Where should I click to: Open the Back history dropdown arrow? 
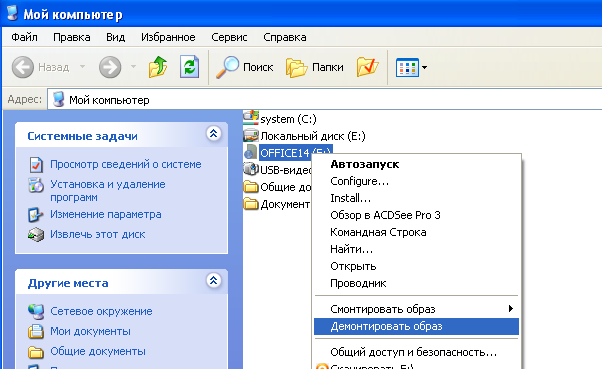(x=82, y=66)
